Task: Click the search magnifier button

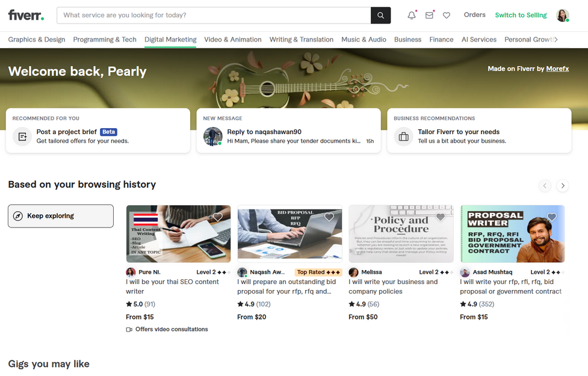Action: [380, 16]
